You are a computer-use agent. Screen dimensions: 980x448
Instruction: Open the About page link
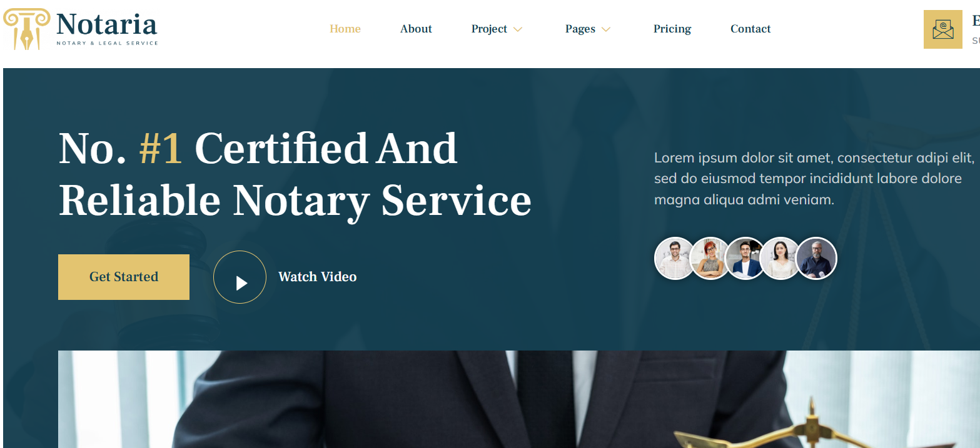click(x=416, y=29)
